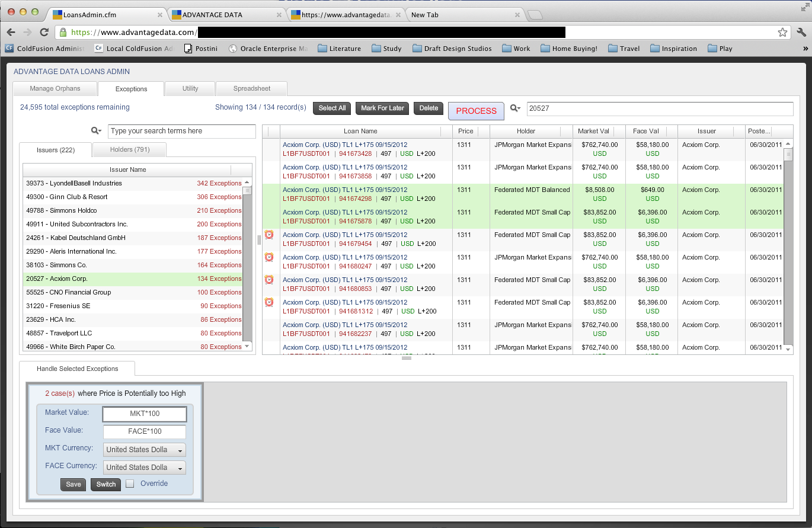Click the Select All button
The width and height of the screenshot is (812, 528).
[332, 108]
